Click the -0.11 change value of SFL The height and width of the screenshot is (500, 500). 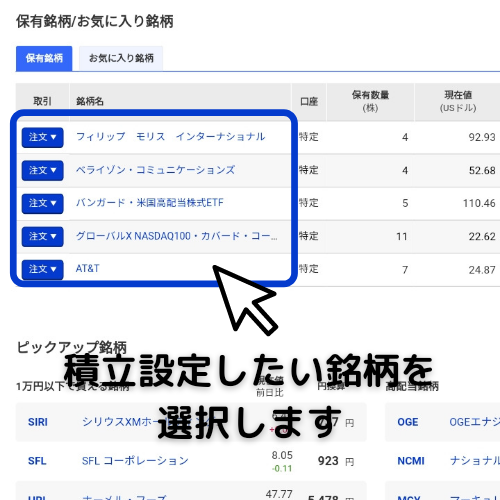(x=282, y=468)
